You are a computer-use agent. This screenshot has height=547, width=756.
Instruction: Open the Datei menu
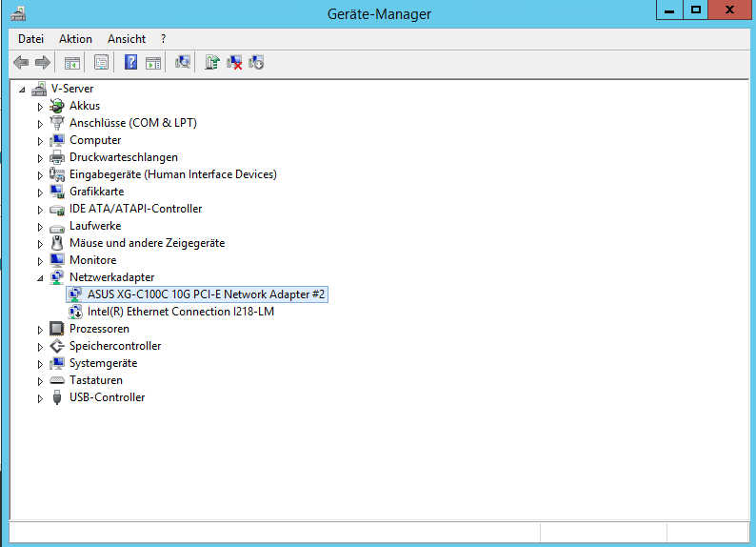pos(30,39)
